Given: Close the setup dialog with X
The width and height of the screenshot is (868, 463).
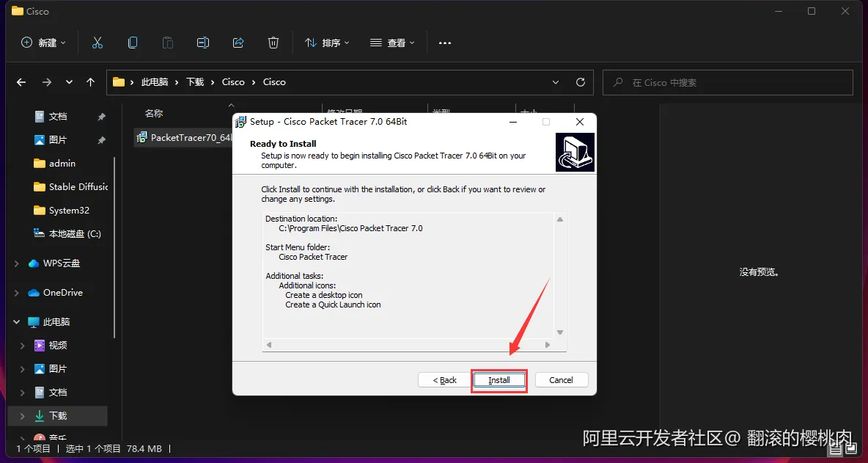Looking at the screenshot, I should pyautogui.click(x=580, y=122).
